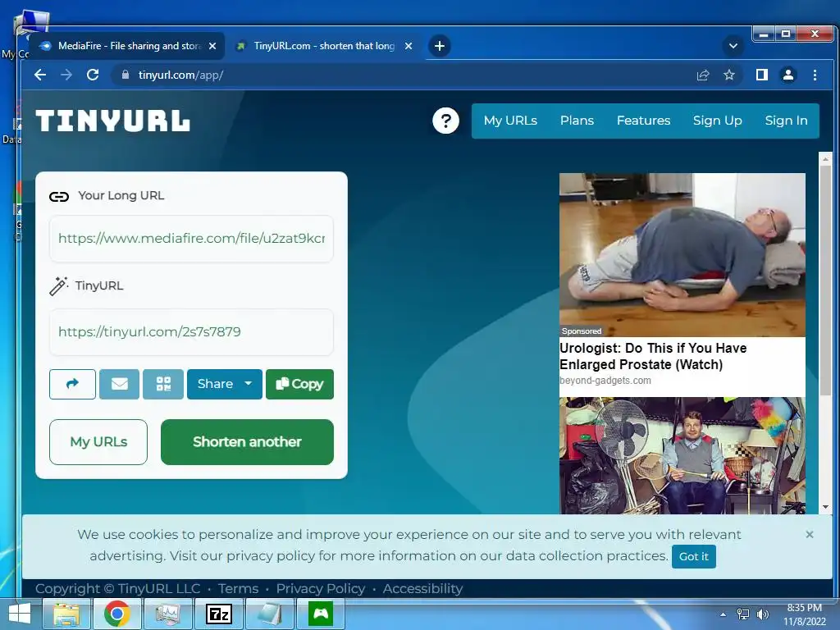840x630 pixels.
Task: Bookmark this page with the star icon
Action: (x=729, y=75)
